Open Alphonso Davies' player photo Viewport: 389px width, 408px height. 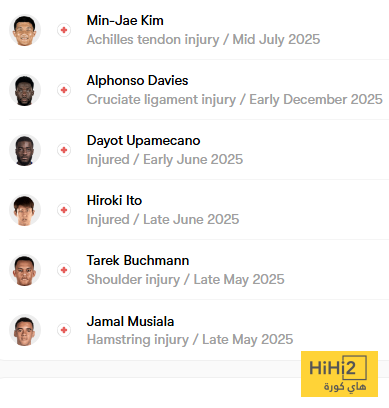[25, 90]
